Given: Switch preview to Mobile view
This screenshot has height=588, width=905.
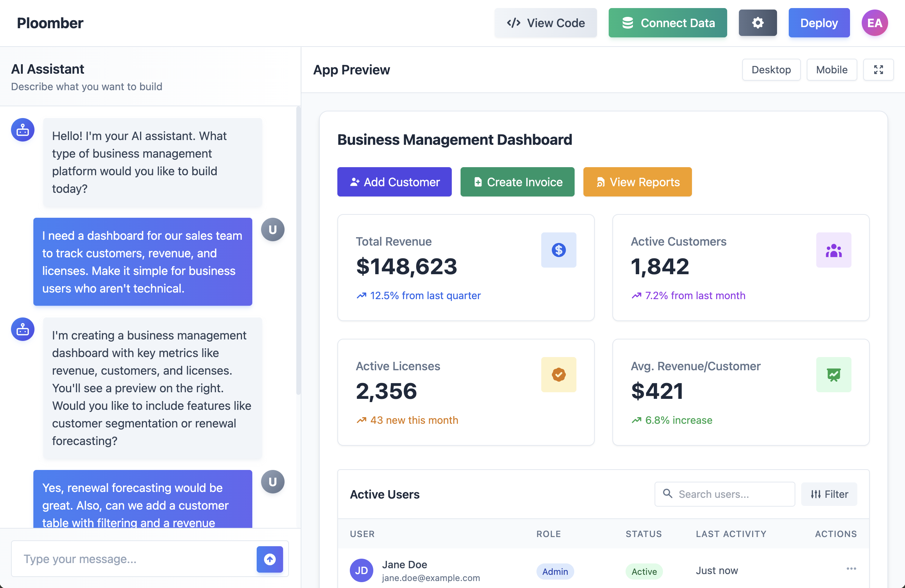Looking at the screenshot, I should coord(831,70).
